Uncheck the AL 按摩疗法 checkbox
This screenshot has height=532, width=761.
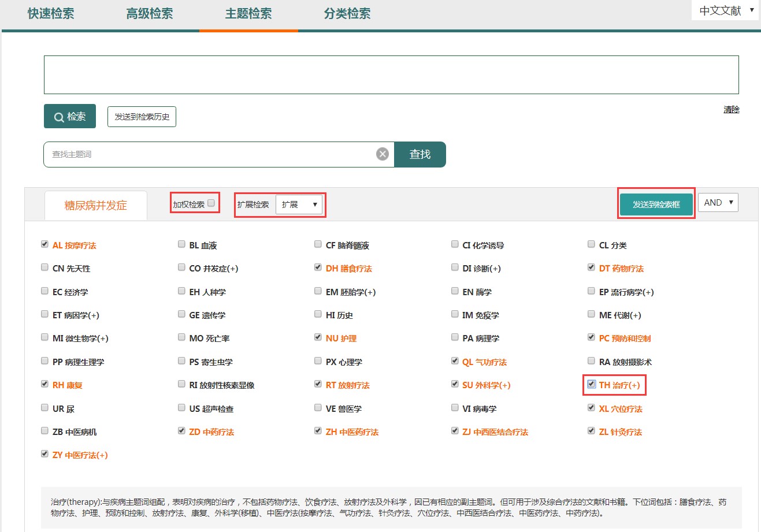point(44,244)
